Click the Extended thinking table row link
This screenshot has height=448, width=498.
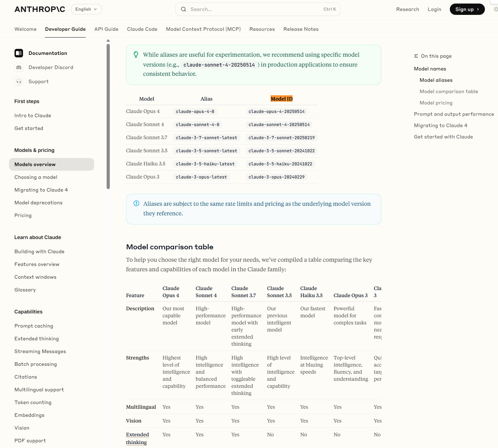coord(137,438)
